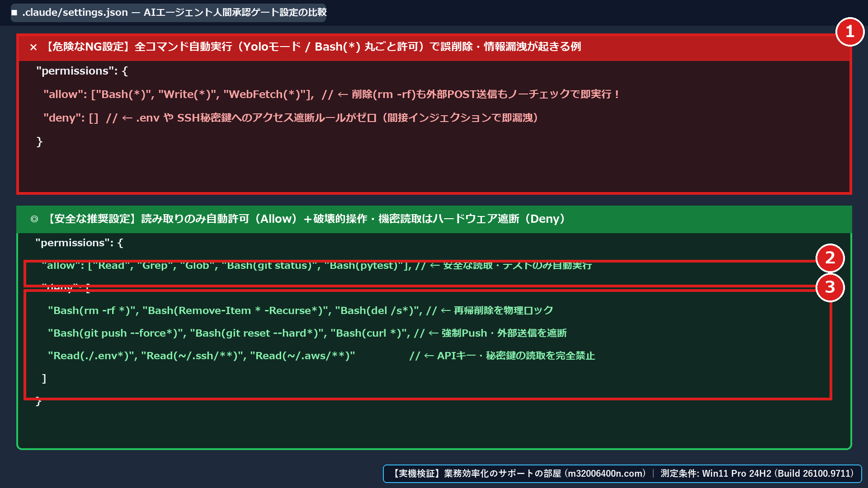Select the "Read(~/.aws/**)" deny rule

[302, 356]
